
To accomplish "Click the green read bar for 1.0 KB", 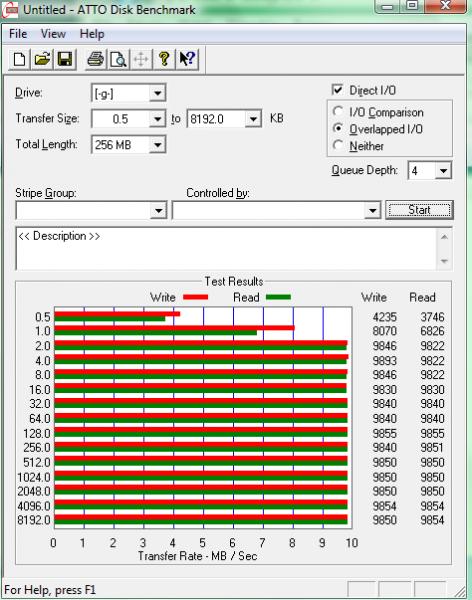I will click(x=155, y=333).
